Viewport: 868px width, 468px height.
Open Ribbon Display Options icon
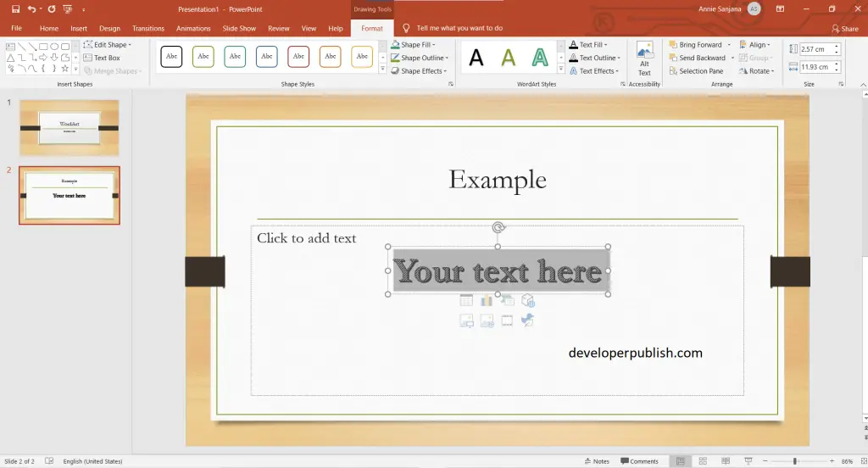(780, 8)
